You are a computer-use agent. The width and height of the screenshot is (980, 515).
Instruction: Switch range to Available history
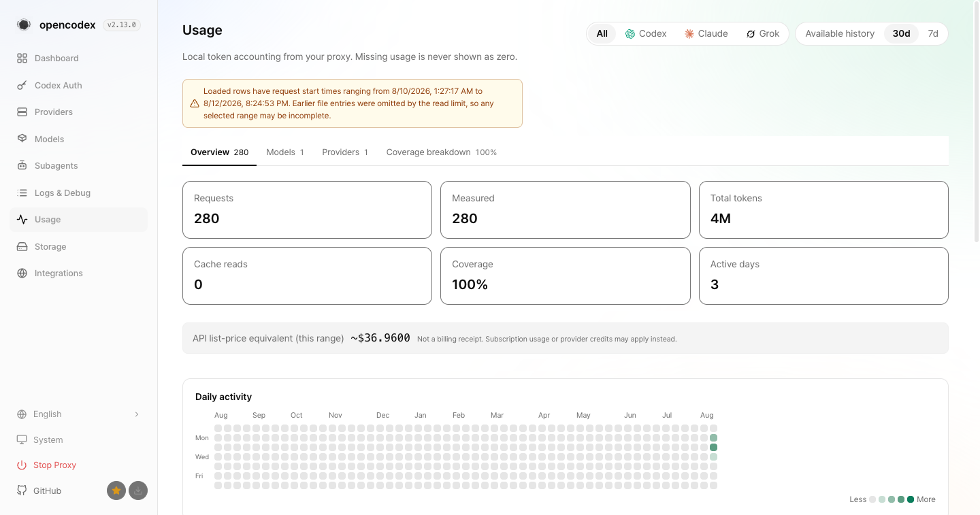840,34
